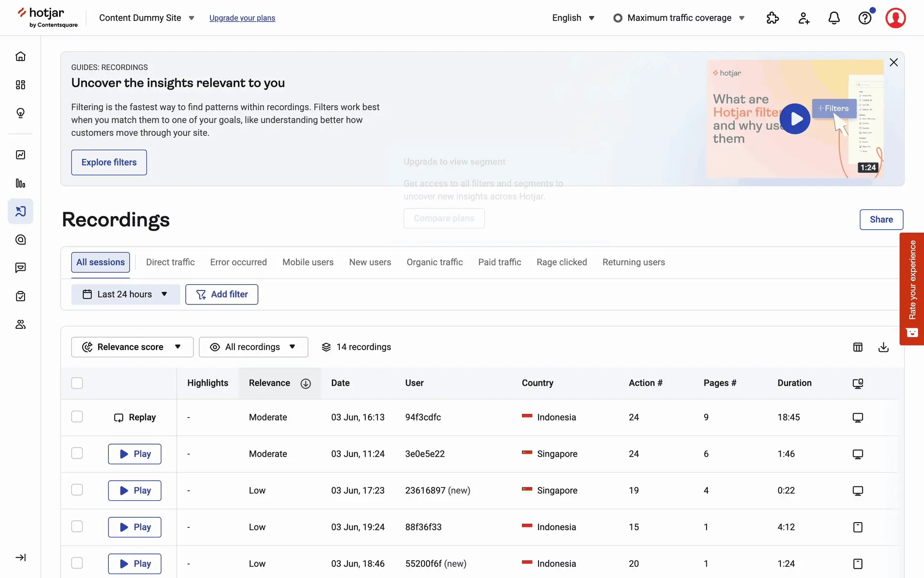Select the Mobile users segment tab
Image resolution: width=924 pixels, height=578 pixels.
(x=308, y=262)
